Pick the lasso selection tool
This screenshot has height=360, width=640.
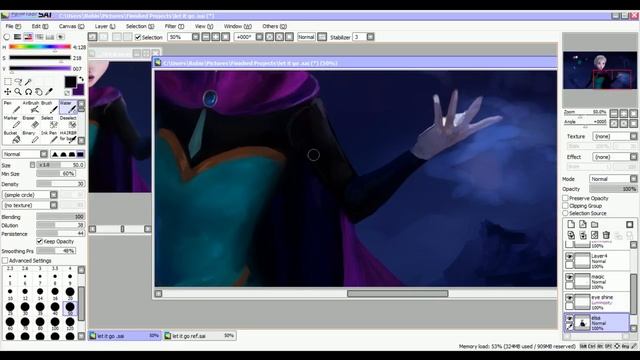tap(18, 82)
